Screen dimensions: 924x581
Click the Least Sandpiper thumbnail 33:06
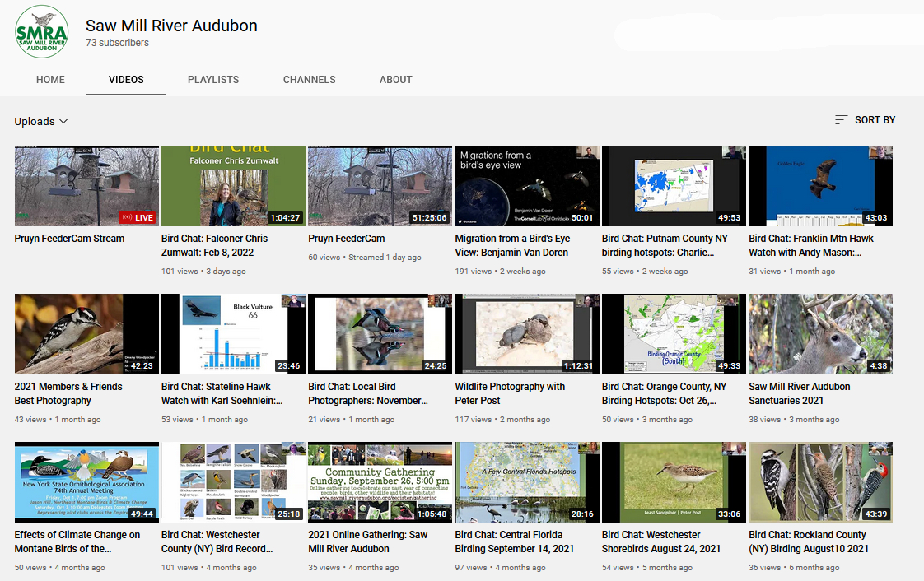pyautogui.click(x=674, y=482)
